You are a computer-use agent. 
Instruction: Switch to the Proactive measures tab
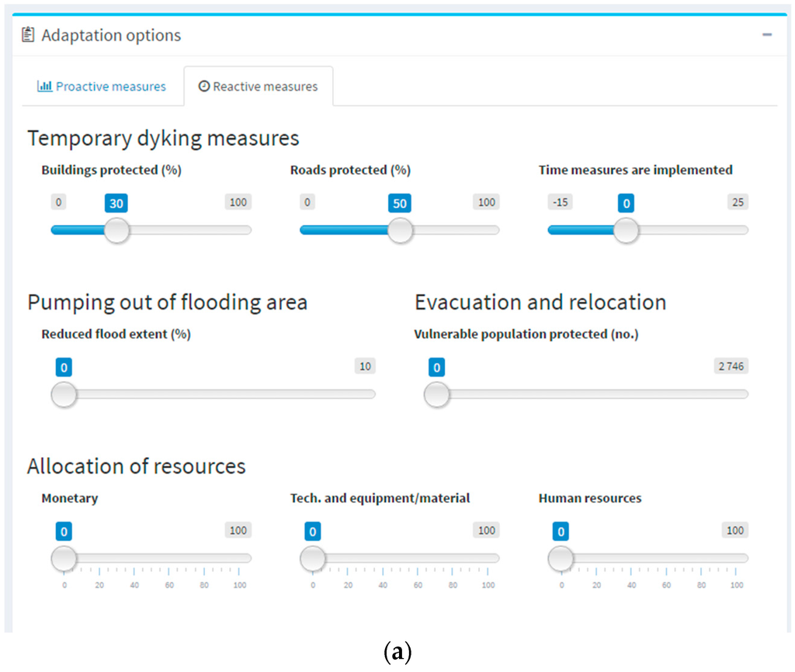pos(102,86)
